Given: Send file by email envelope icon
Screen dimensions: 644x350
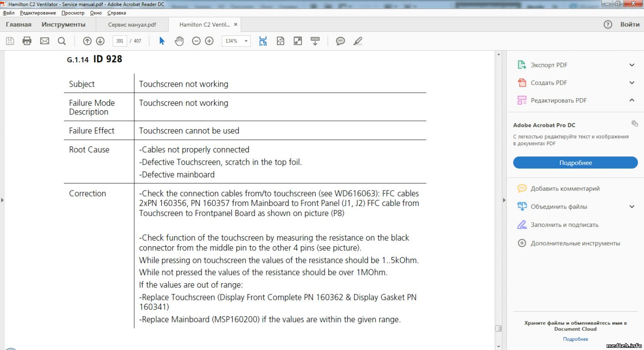Looking at the screenshot, I should (45, 41).
